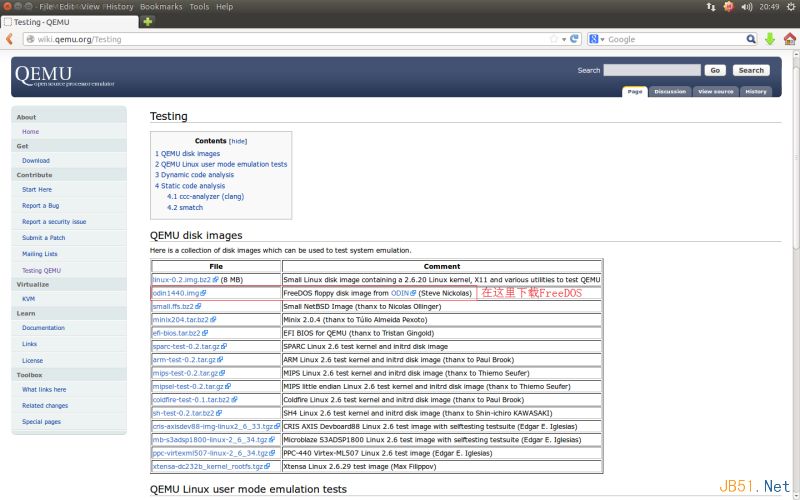800x500 pixels.
Task: Open Submit a Patch sidebar link
Action: (43, 238)
